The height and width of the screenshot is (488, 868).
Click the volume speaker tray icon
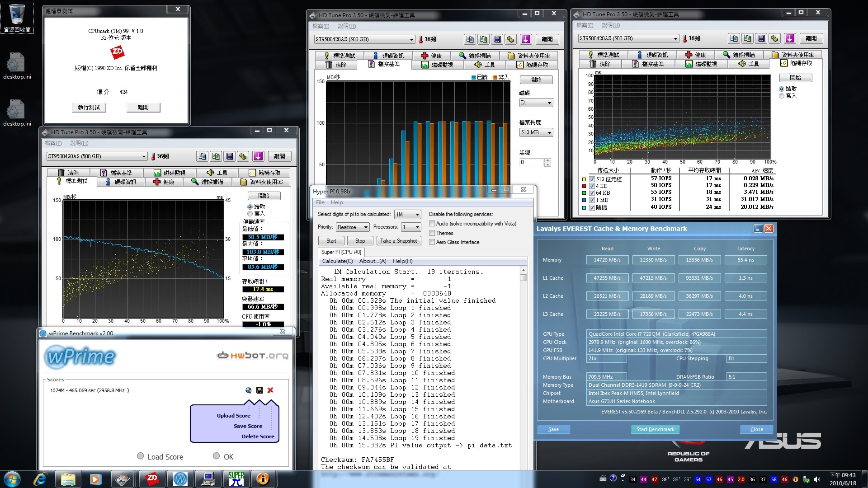817,479
